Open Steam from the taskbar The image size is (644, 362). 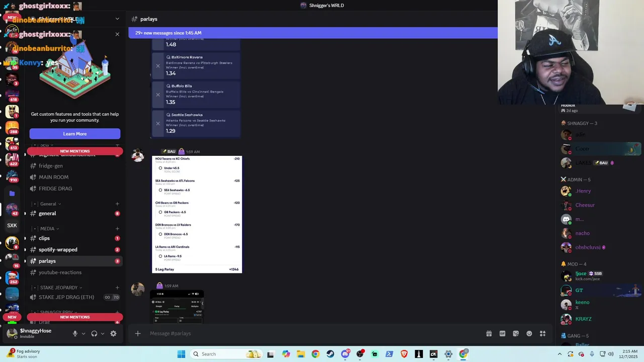(x=330, y=354)
